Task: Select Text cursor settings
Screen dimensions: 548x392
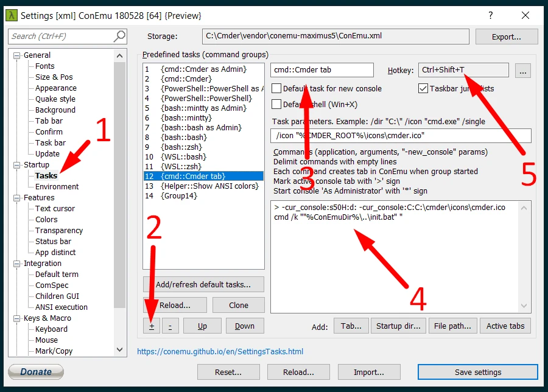Action: (55, 209)
